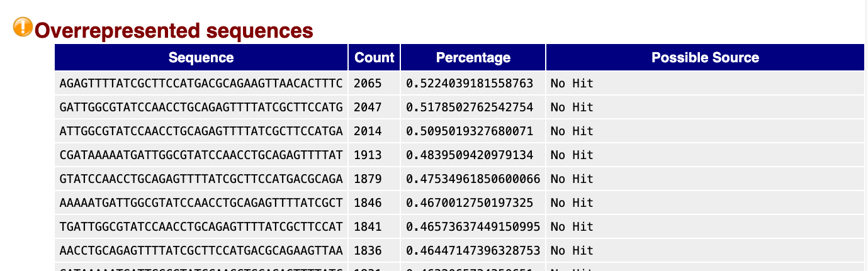Select the sequence starting with AGAGTTTTATCGCTTCC

(201, 83)
